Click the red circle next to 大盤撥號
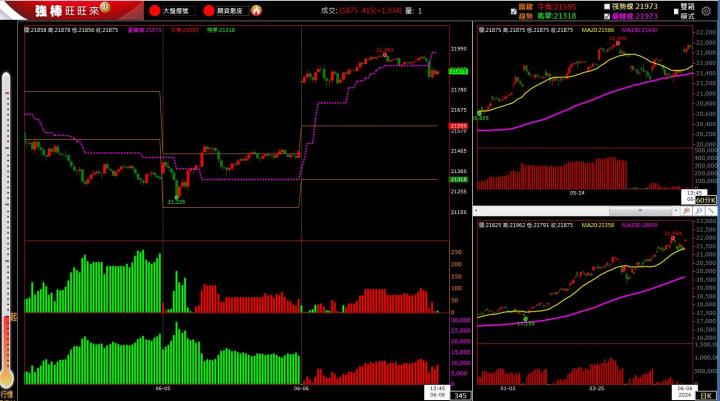This screenshot has width=720, height=401. click(154, 11)
